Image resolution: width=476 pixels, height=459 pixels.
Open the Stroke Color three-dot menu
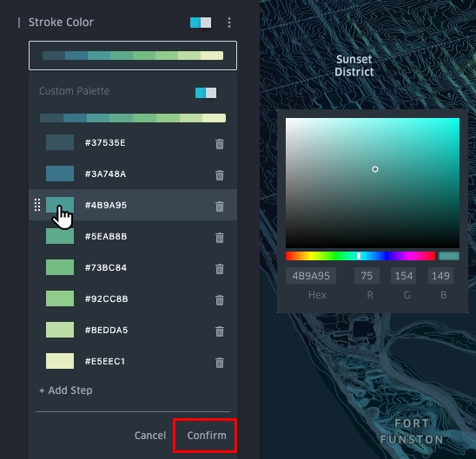(229, 23)
